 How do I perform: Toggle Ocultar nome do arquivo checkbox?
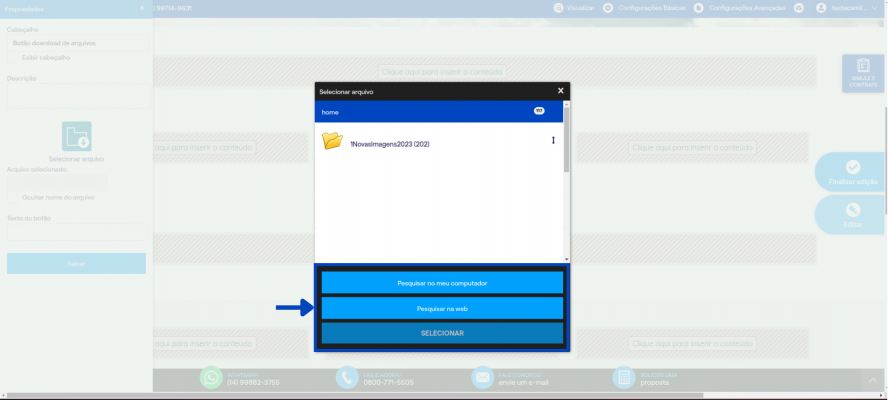[13, 198]
